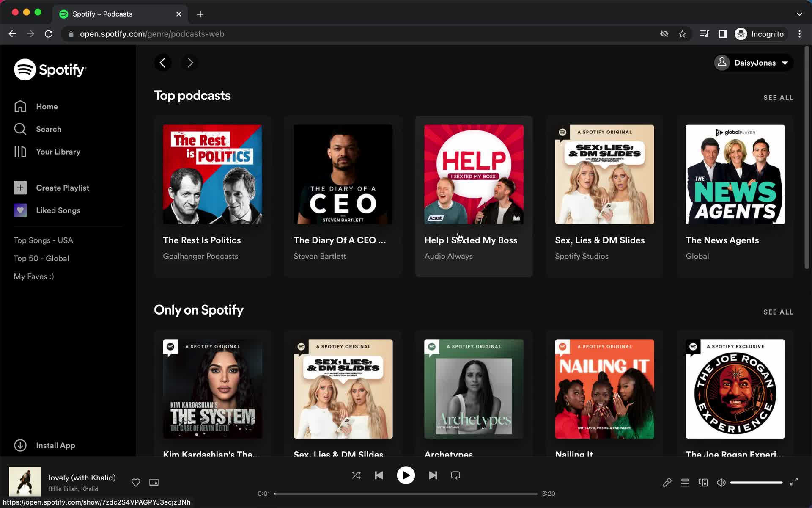Click lovely (with Khalid) song title
Viewport: 812px width, 508px height.
click(x=82, y=478)
